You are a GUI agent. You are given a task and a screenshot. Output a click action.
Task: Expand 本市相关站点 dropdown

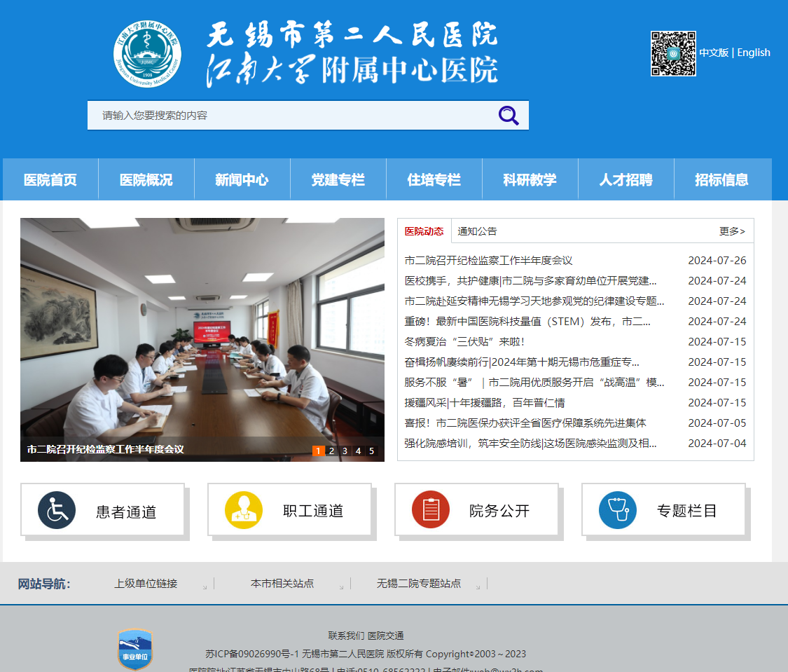pos(282,584)
